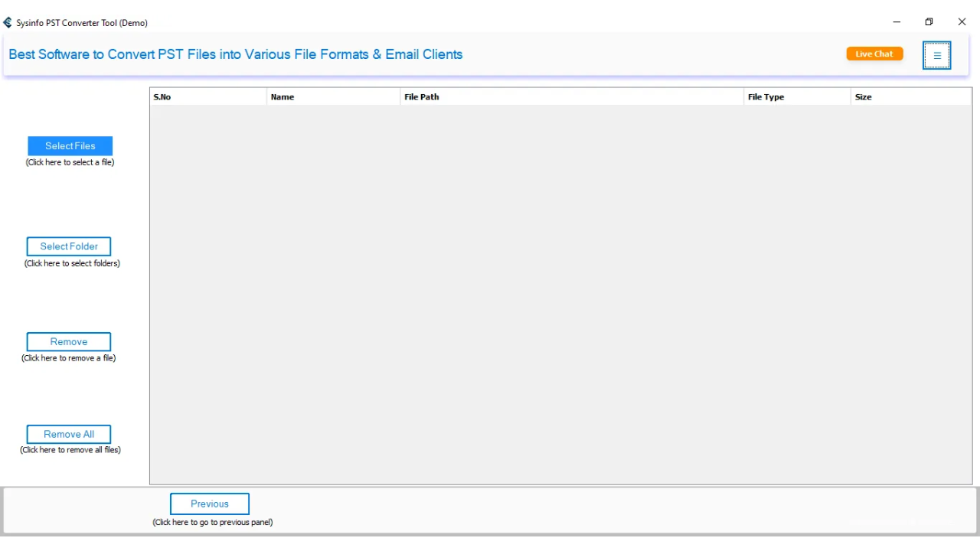
Task: Start a Live Chat session
Action: point(874,54)
